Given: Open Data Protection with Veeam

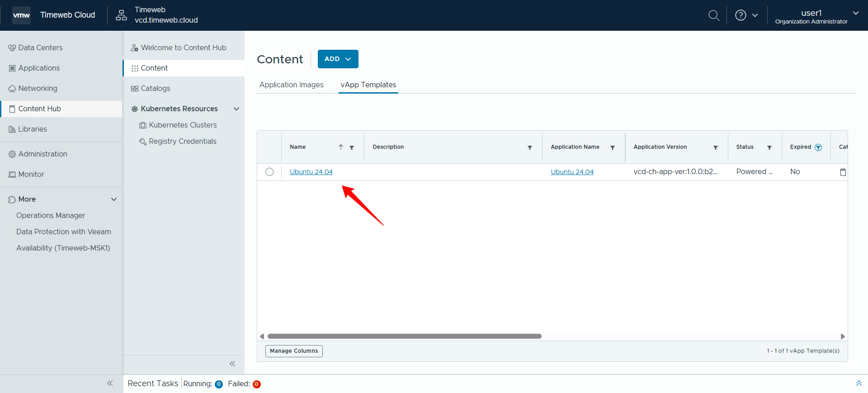Looking at the screenshot, I should coord(63,232).
